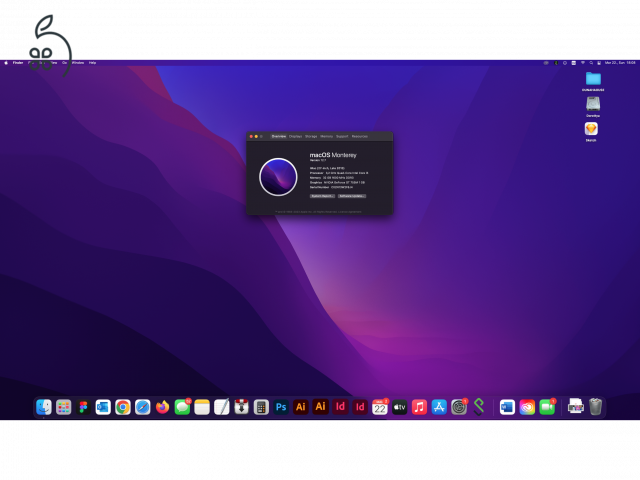Click the Memory specification line
This screenshot has height=480, width=640.
(332, 178)
